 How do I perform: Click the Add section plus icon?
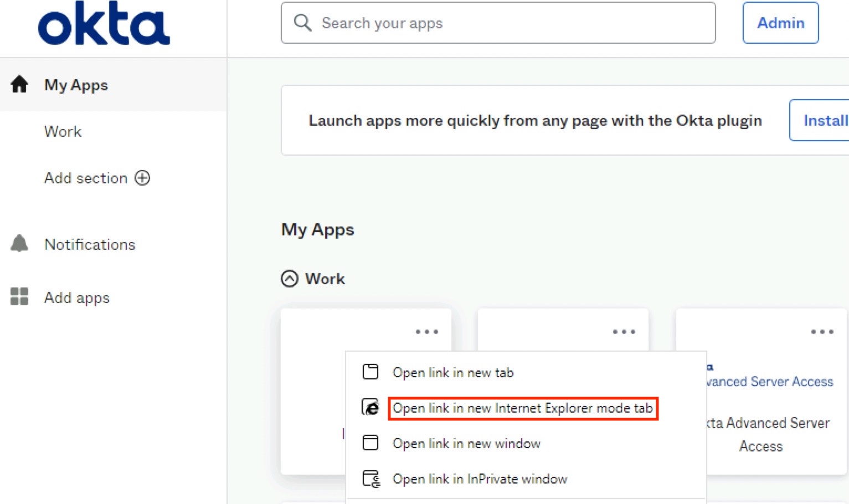[x=142, y=178]
